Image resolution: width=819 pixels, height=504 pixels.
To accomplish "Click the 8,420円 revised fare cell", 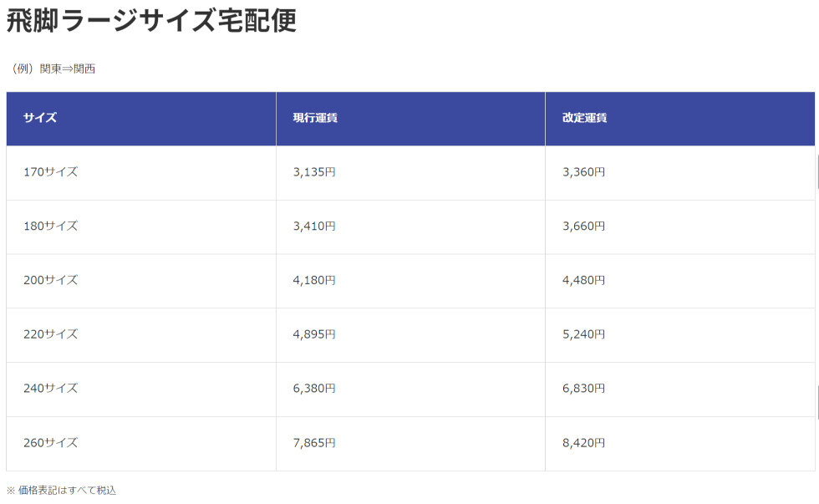I will (583, 443).
